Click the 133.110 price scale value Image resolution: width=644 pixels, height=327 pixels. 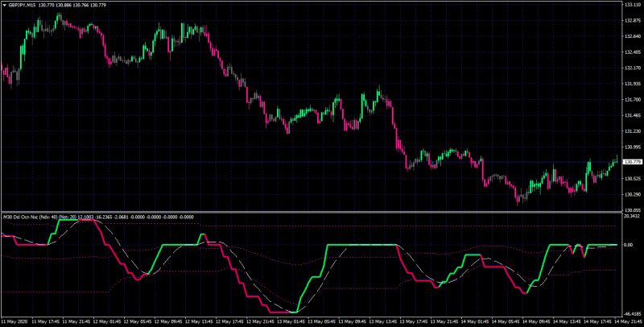[633, 5]
